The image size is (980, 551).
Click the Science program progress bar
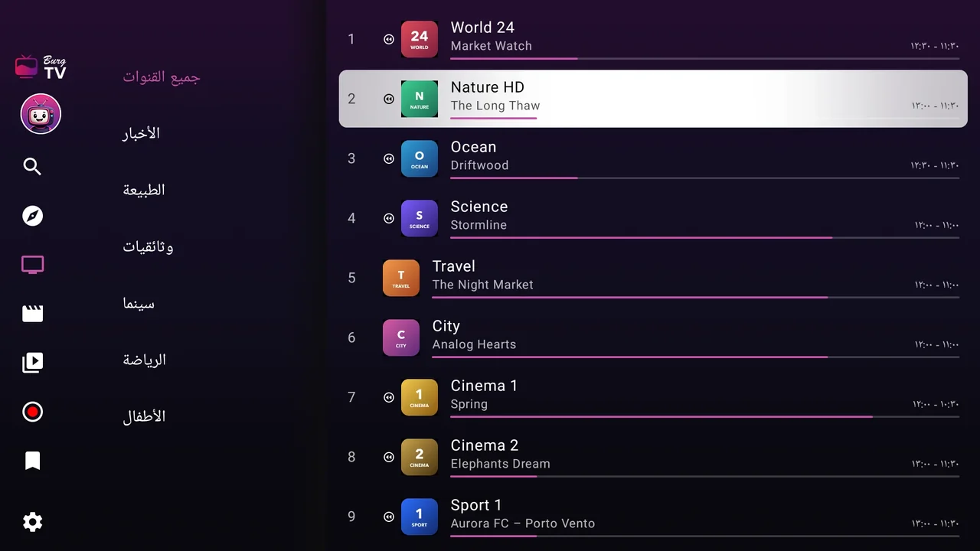click(704, 237)
